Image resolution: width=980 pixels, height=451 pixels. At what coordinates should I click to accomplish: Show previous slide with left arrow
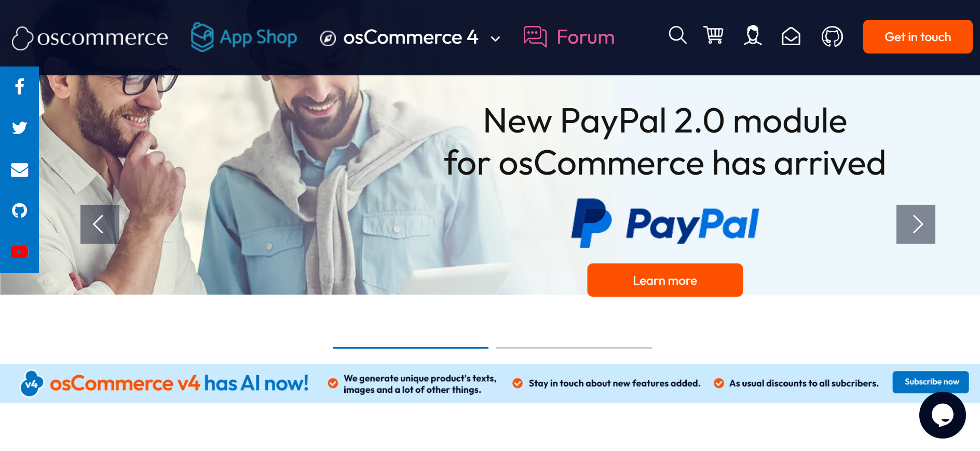pyautogui.click(x=100, y=224)
